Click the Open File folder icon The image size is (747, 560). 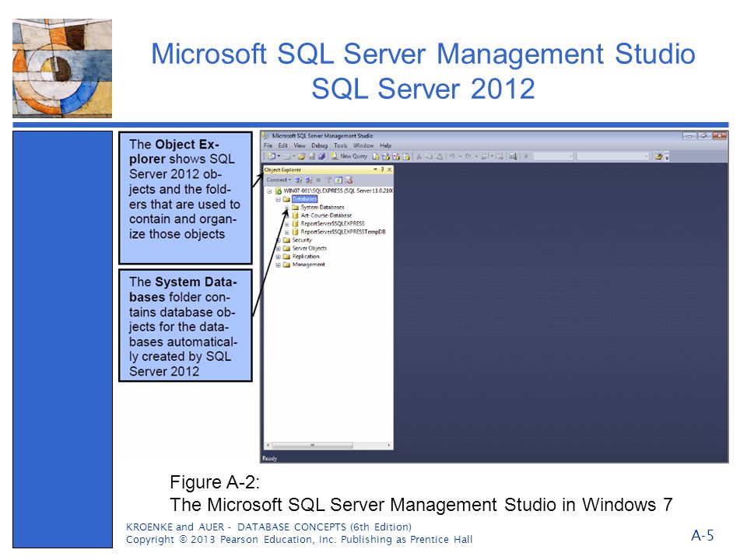[x=302, y=156]
